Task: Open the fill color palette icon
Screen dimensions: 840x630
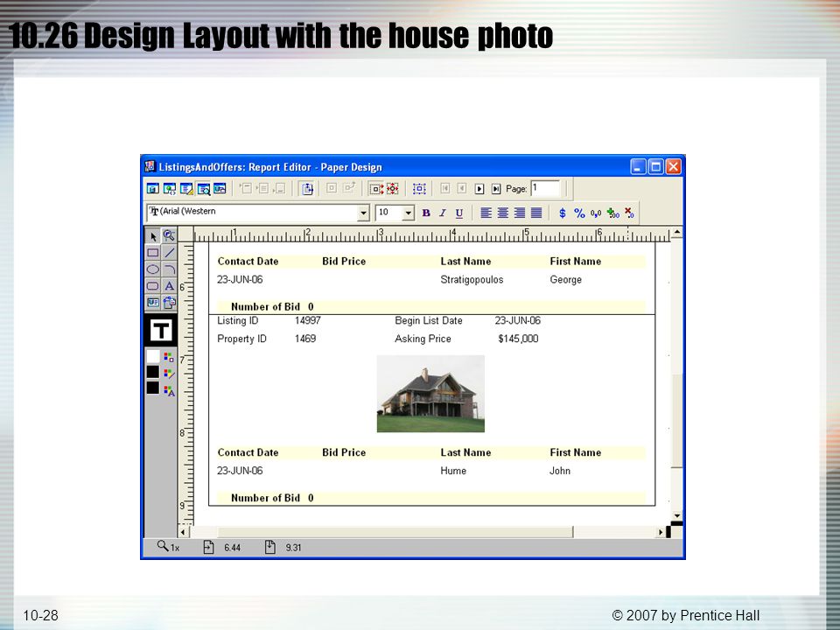Action: pyautogui.click(x=169, y=357)
